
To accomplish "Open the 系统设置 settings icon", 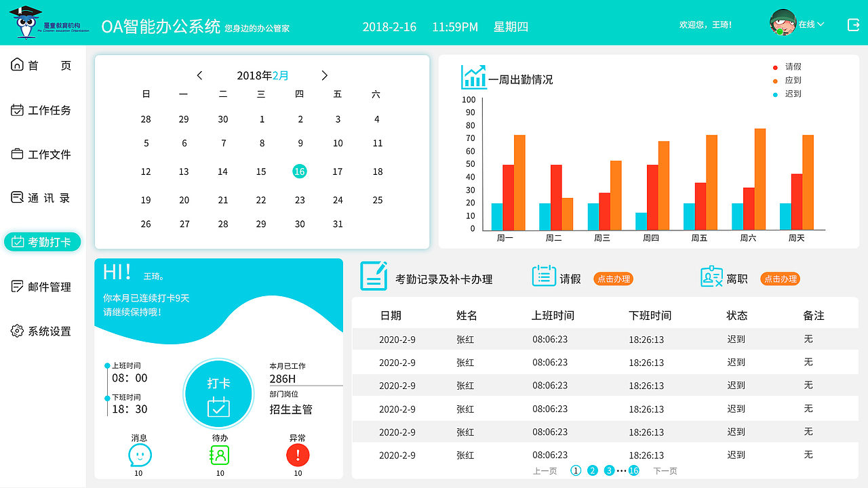I will click(16, 331).
